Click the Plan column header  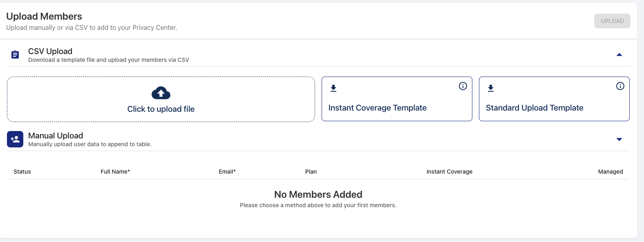(311, 172)
